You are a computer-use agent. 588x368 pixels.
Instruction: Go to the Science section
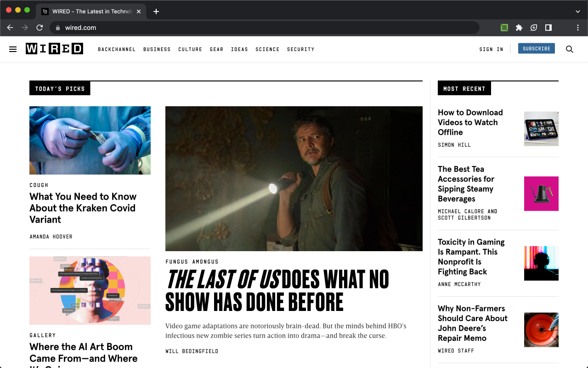(267, 49)
